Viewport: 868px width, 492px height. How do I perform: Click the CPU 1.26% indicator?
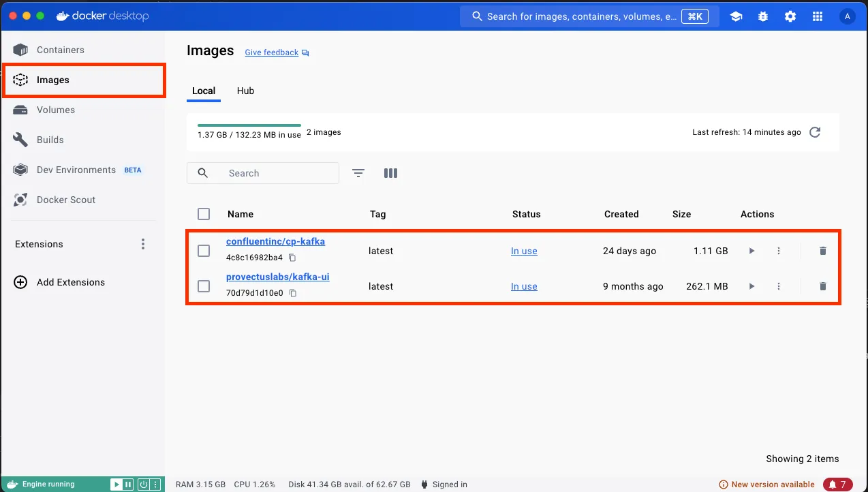pyautogui.click(x=255, y=485)
